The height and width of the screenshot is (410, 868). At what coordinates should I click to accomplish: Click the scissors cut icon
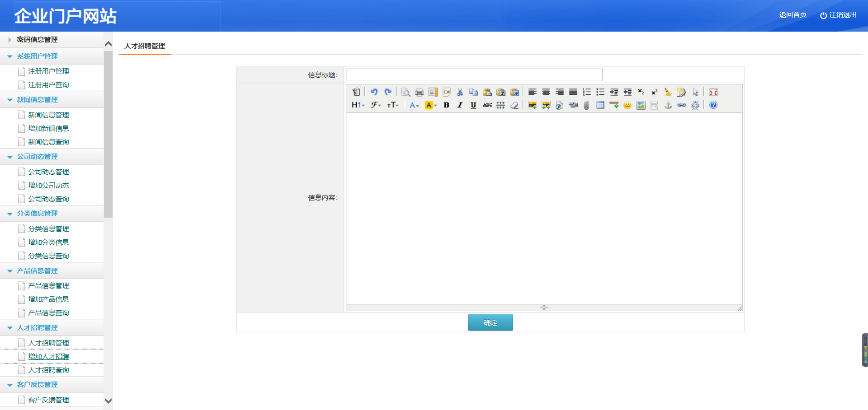click(x=460, y=92)
